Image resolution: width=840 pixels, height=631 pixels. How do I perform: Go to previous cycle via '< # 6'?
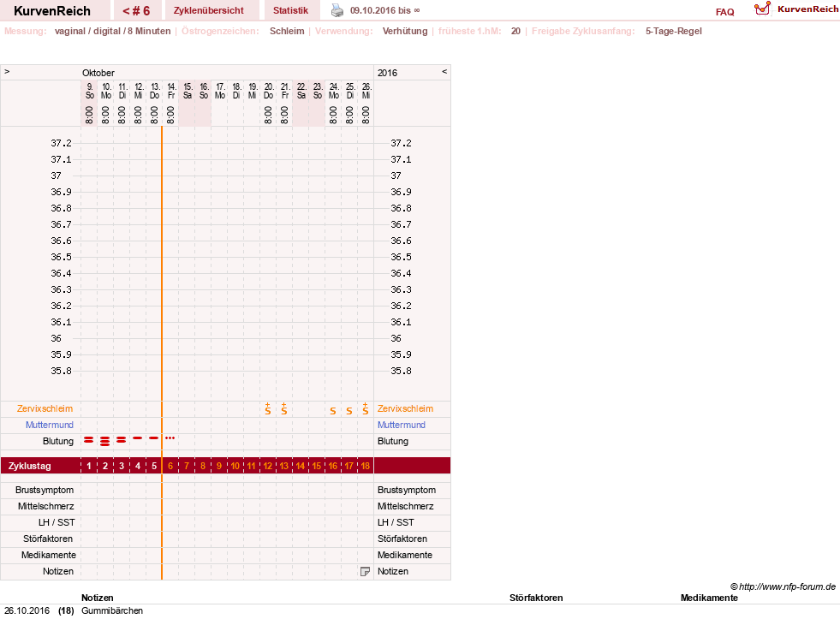click(x=136, y=11)
